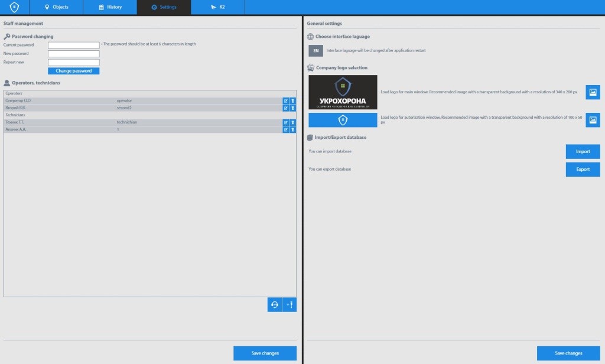Screen dimensions: 605x364
Task: Load image for autorization window logo
Action: (x=593, y=120)
